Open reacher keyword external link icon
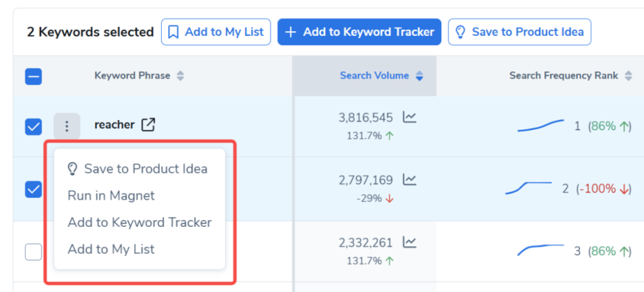Image resolution: width=644 pixels, height=292 pixels. point(148,125)
